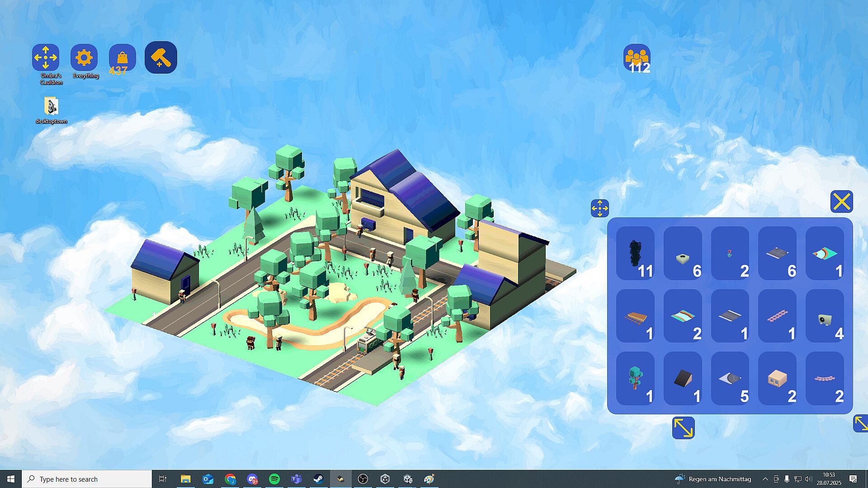Image resolution: width=868 pixels, height=488 pixels.
Task: Select the dark roof wedge item
Action: pyautogui.click(x=682, y=379)
